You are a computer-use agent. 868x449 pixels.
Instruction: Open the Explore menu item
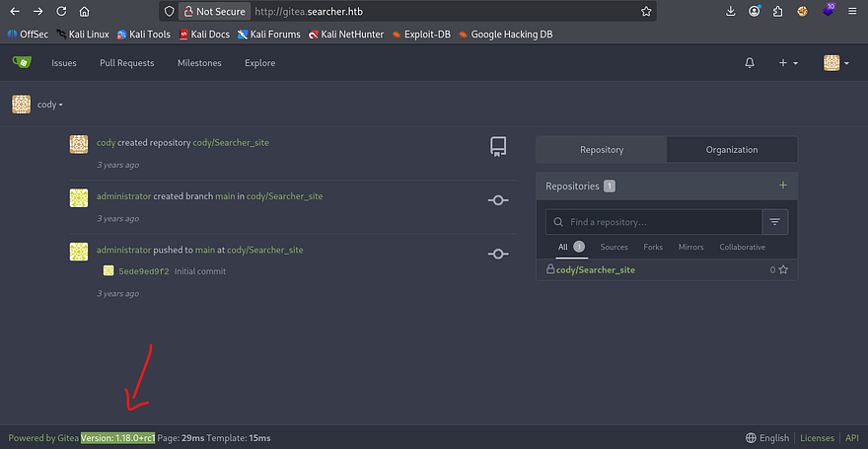pyautogui.click(x=259, y=63)
